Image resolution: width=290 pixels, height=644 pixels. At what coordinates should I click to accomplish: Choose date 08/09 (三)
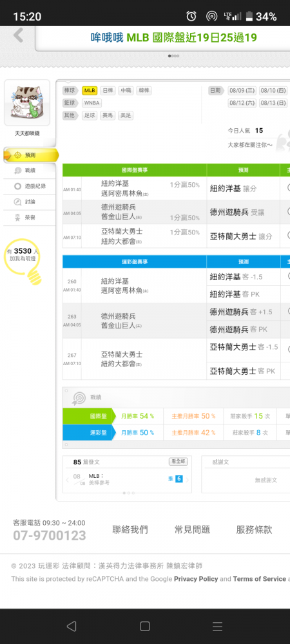coord(242,90)
